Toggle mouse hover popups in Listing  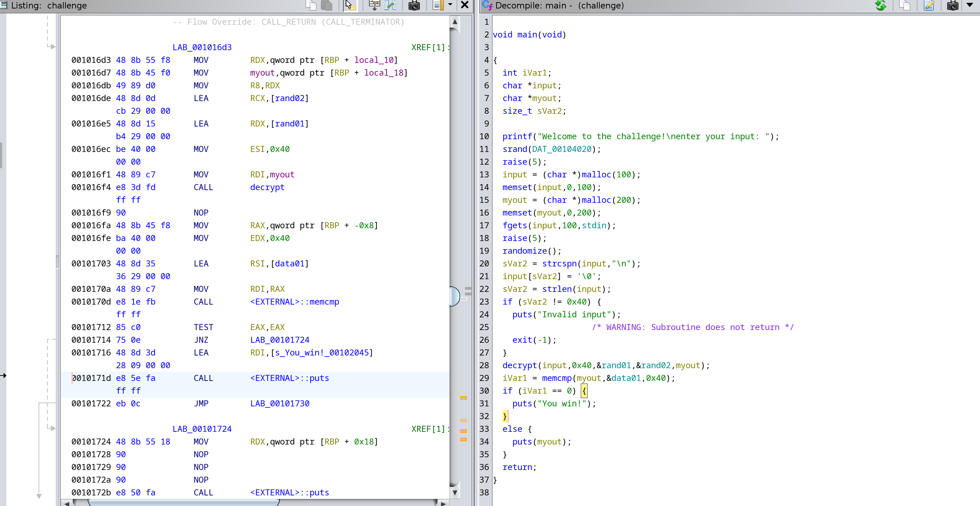point(350,5)
